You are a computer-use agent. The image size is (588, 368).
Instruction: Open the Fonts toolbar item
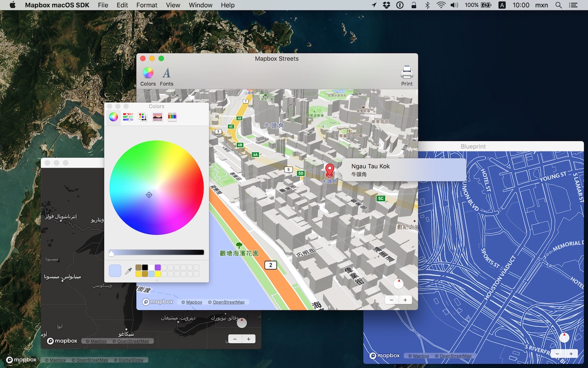[x=166, y=76]
